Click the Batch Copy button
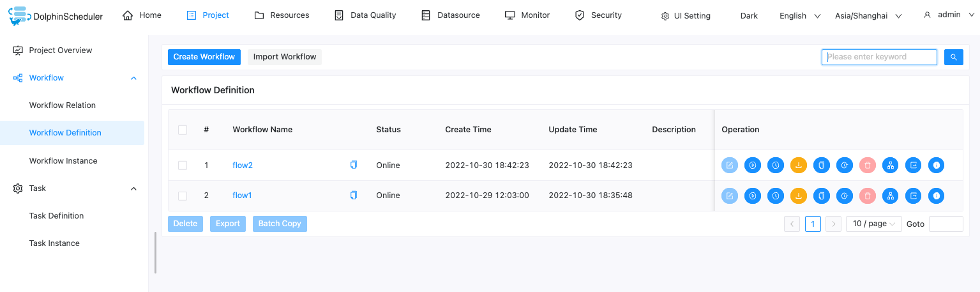The height and width of the screenshot is (292, 980). pyautogui.click(x=280, y=224)
